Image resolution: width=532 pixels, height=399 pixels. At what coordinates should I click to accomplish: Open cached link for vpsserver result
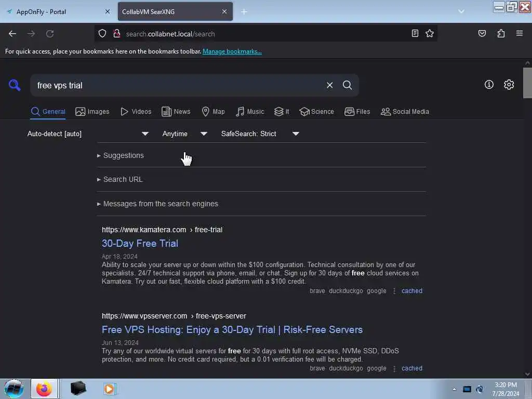(412, 368)
